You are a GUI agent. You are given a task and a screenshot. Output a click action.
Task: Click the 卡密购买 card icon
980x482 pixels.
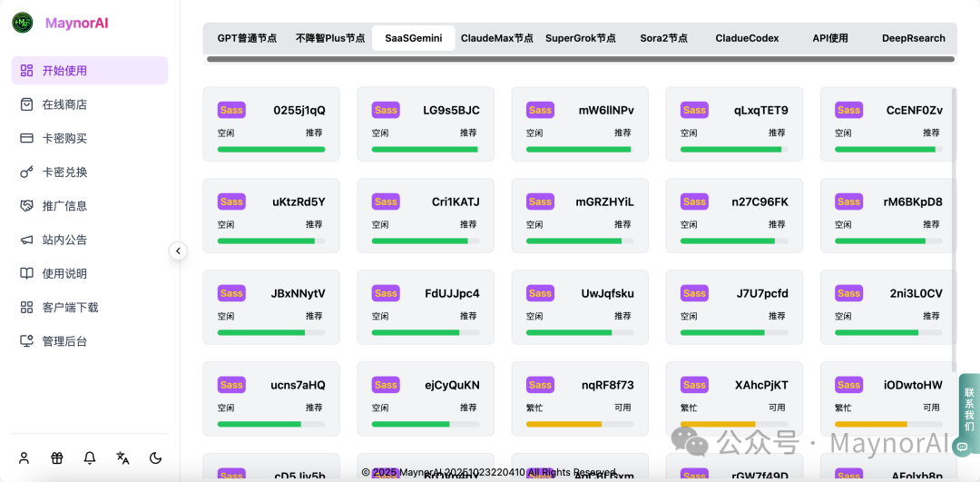coord(26,138)
